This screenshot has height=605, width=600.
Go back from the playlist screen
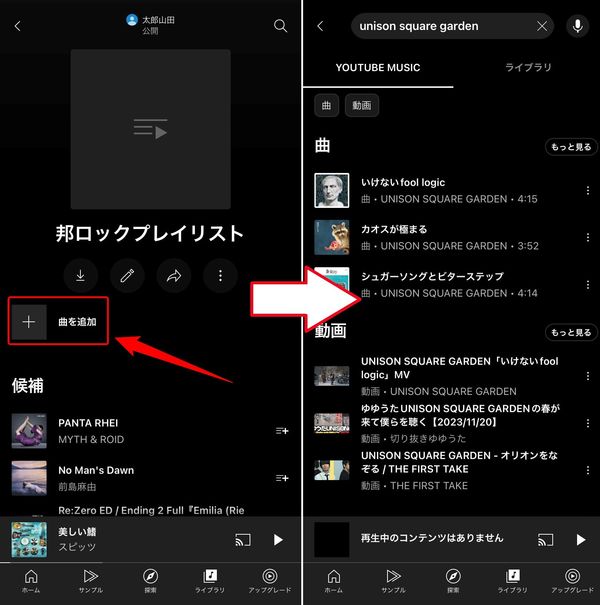point(17,26)
